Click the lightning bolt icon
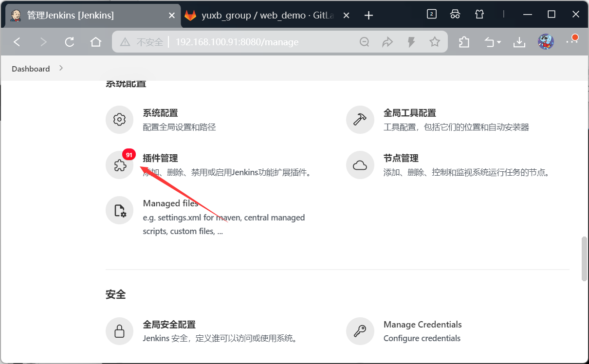 [x=411, y=42]
